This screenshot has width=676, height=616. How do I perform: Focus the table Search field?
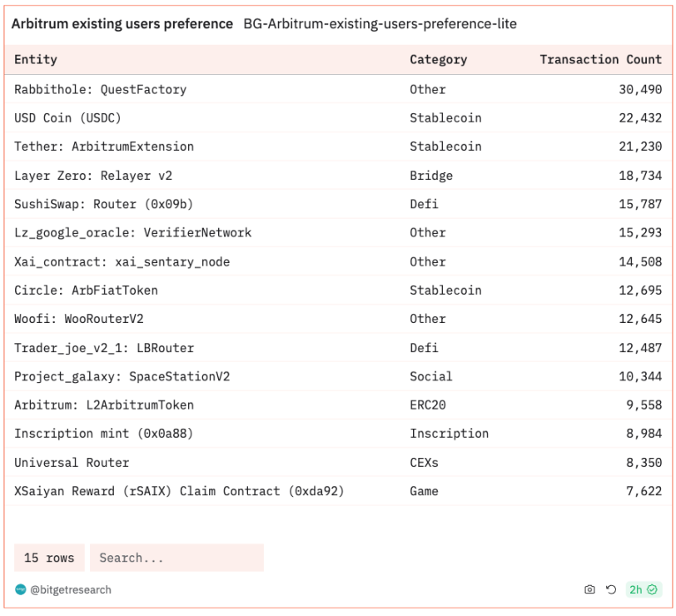pyautogui.click(x=176, y=558)
